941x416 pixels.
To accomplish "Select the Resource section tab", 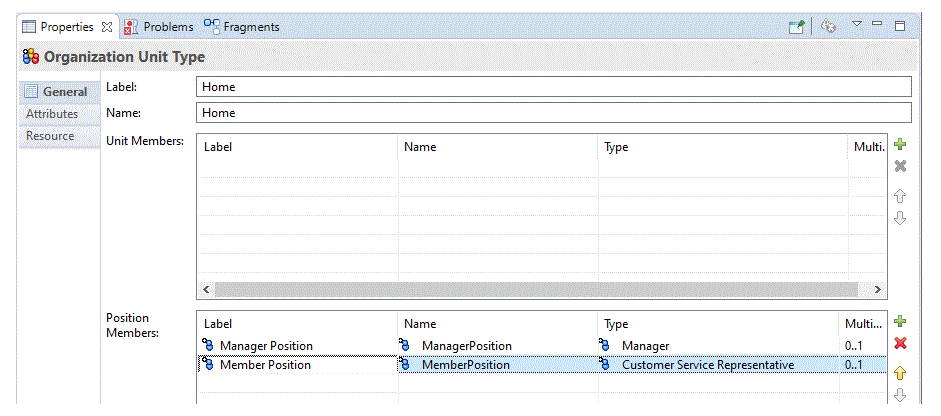I will tap(50, 136).
